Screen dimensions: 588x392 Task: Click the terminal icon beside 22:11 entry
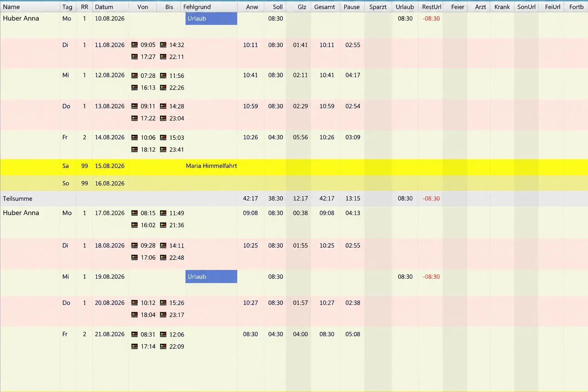click(x=163, y=57)
